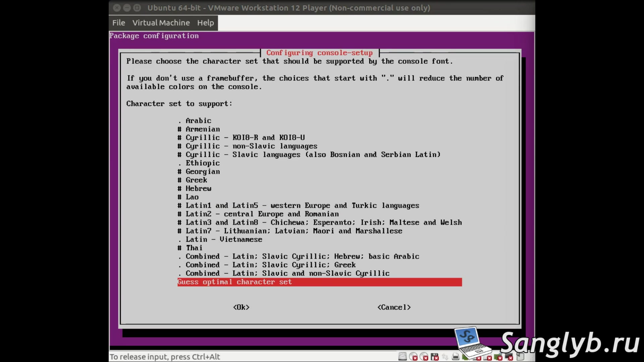Screen dimensions: 644x362
Task: Click the first CD/DVD drive status icon
Action: point(413,356)
